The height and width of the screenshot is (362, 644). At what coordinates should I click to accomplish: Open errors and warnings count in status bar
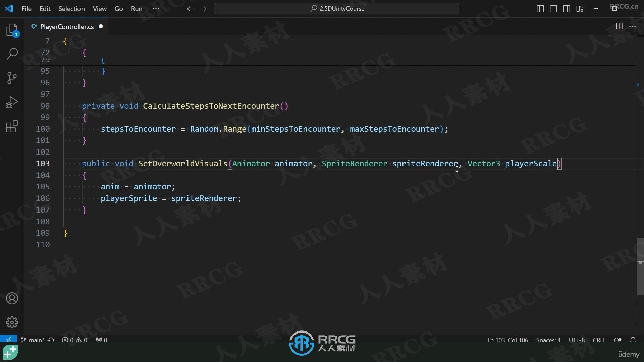[x=74, y=340]
